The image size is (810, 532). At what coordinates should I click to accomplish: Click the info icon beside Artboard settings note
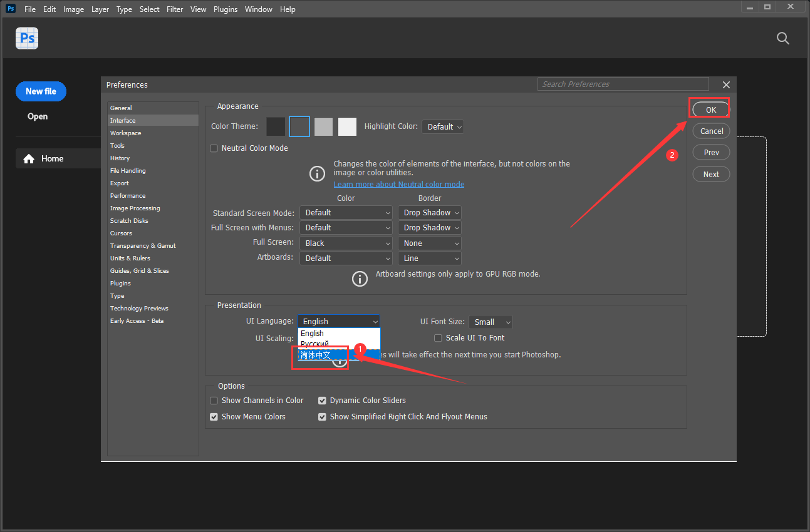tap(360, 279)
